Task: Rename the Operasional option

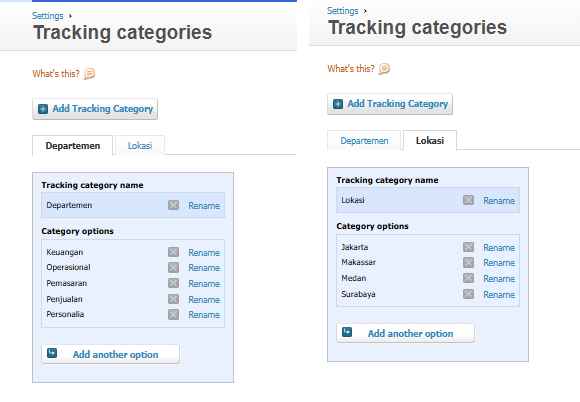Action: [204, 268]
